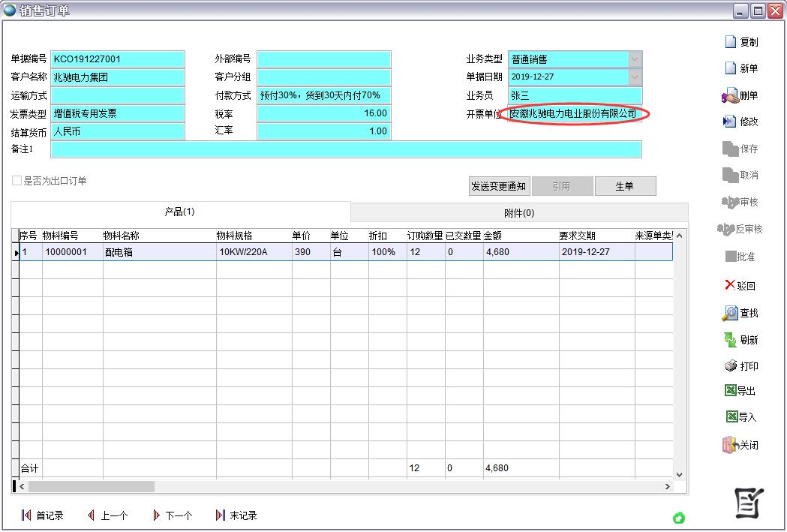Click the 发送变更通知 button
Image resolution: width=787 pixels, height=532 pixels.
(499, 186)
